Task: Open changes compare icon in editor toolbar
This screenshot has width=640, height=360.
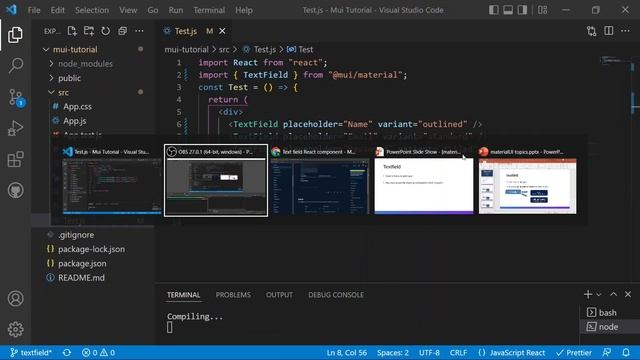Action: tap(591, 31)
